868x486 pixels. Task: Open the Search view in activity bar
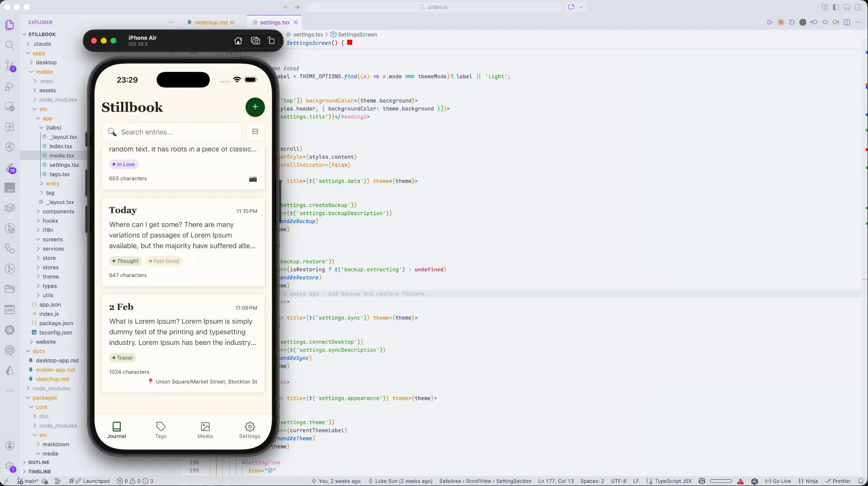click(9, 45)
